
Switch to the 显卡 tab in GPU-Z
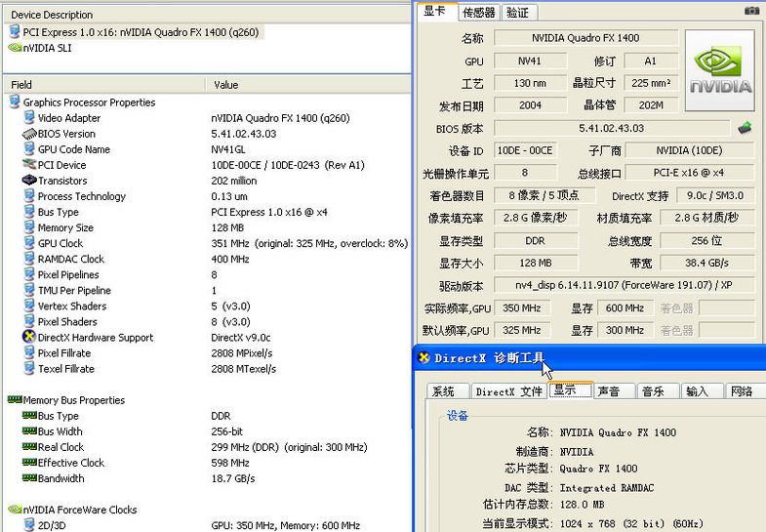click(x=436, y=12)
